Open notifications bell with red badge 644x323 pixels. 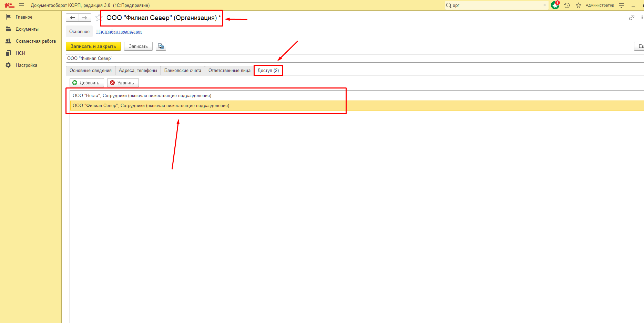[555, 5]
